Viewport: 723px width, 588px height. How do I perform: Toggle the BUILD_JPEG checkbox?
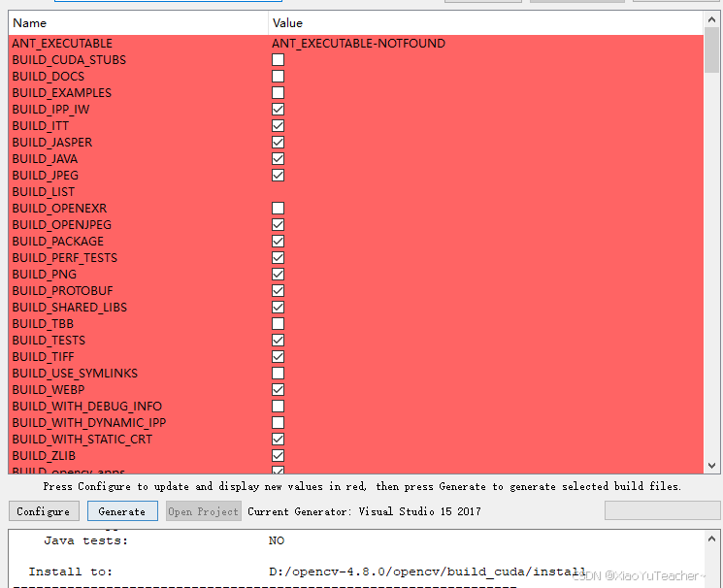click(x=279, y=176)
